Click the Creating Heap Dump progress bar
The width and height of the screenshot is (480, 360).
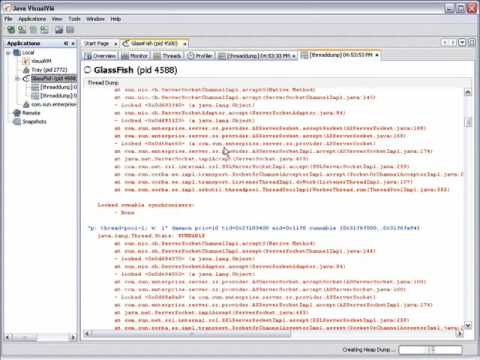[x=431, y=350]
